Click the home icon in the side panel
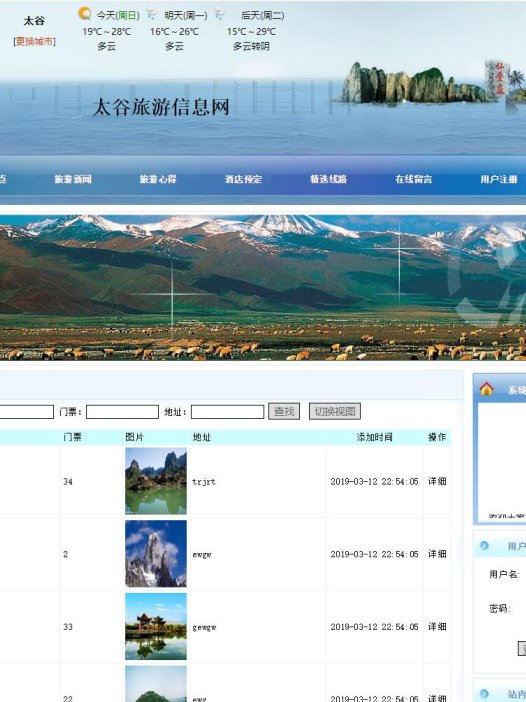Screen dimensions: 526x702 click(487, 388)
